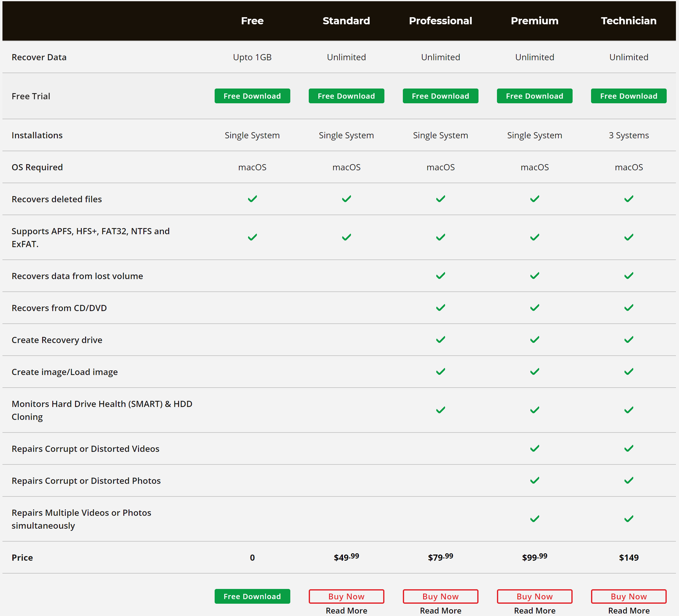Click checkmark for Repairs Corrupt Videos, Premium column
This screenshot has width=679, height=616.
pyautogui.click(x=534, y=448)
